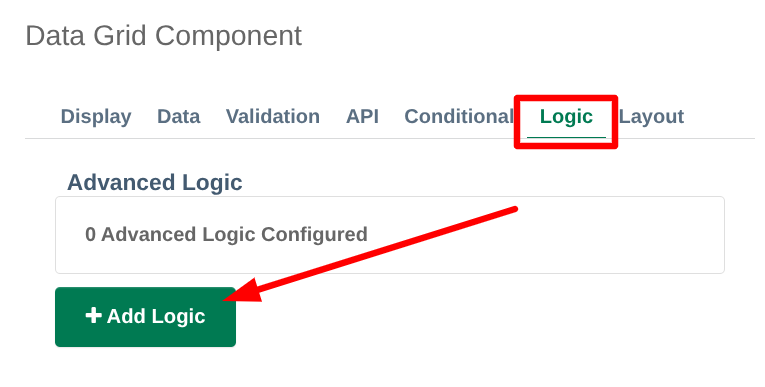The image size is (765, 387).
Task: Click the word 'Configured' in the panel
Action: click(x=314, y=235)
